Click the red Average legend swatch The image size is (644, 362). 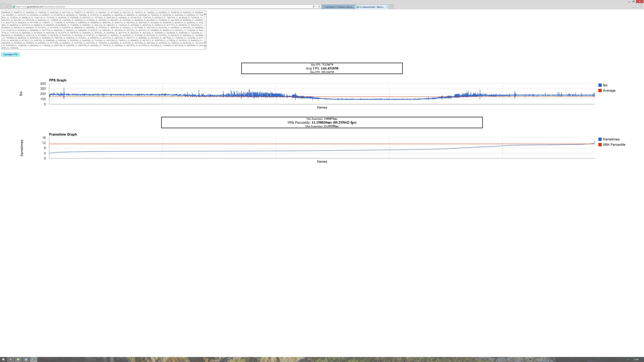pyautogui.click(x=600, y=90)
